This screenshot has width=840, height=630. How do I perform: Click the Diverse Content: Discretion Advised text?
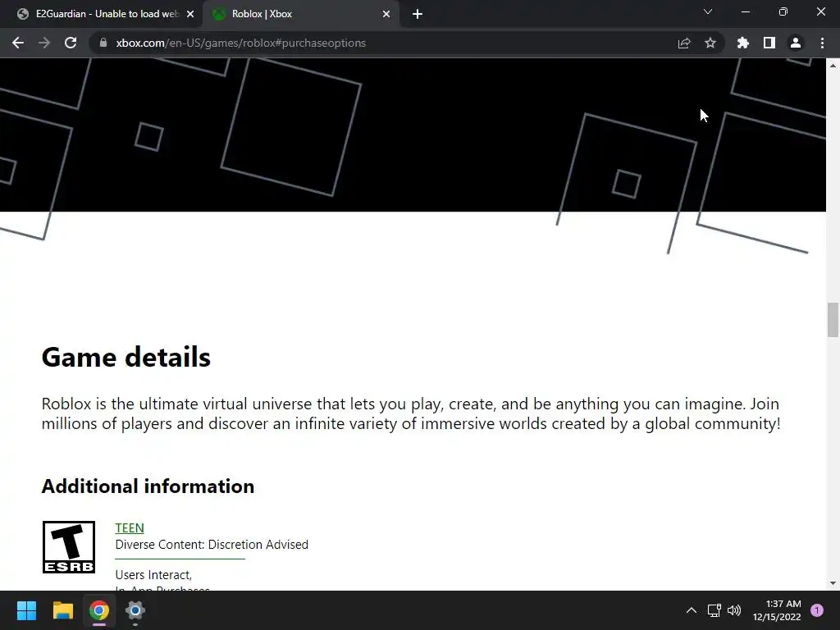(212, 545)
